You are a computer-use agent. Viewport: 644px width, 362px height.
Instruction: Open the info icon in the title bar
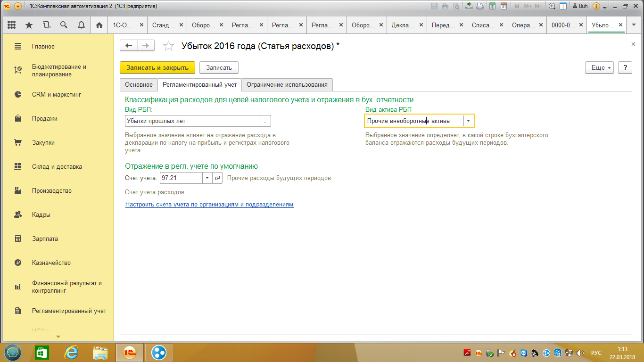coord(596,7)
